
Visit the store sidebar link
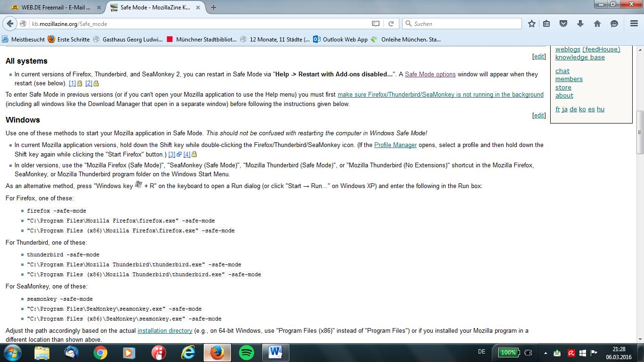pyautogui.click(x=563, y=87)
